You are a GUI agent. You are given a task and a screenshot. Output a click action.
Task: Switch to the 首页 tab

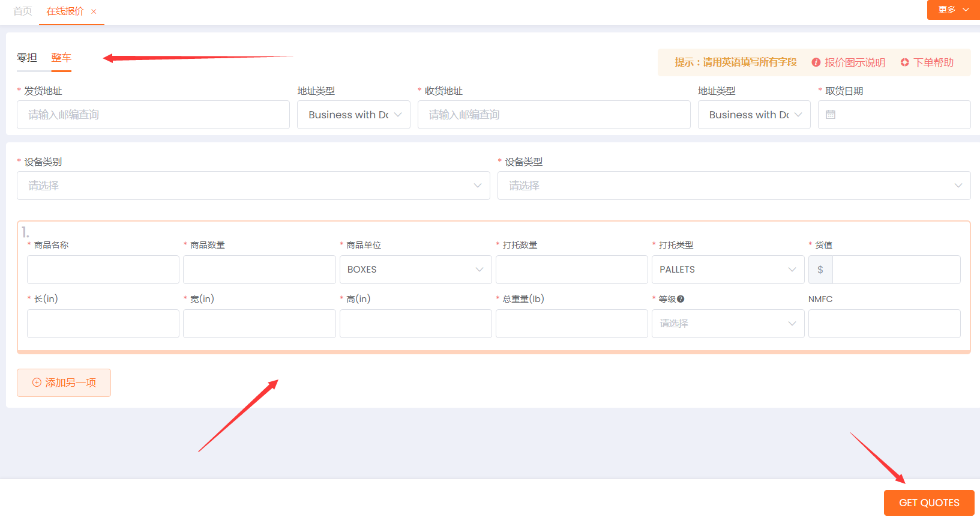tap(23, 11)
